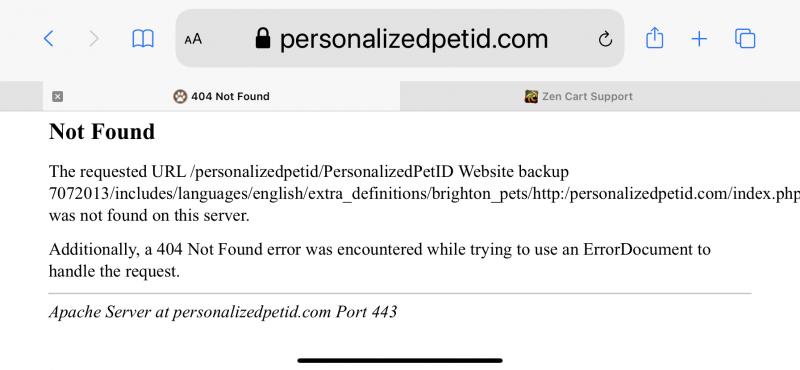Go back with the Safari back arrow

48,39
